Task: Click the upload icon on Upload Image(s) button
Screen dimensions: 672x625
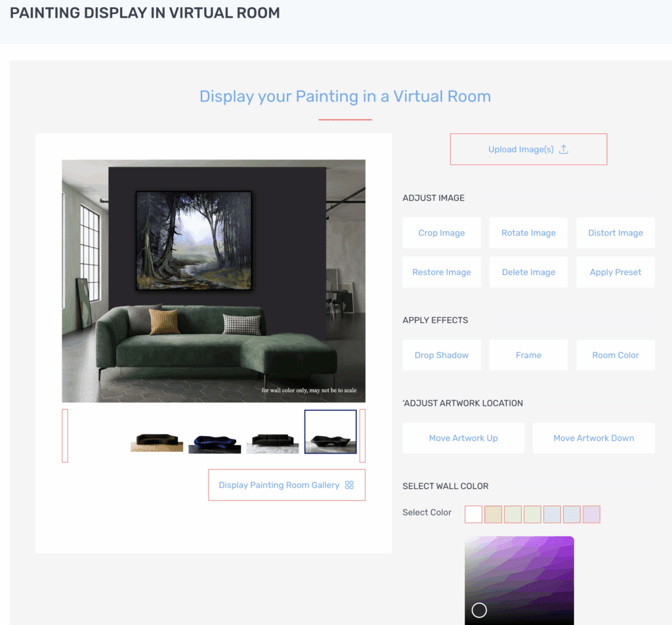Action: 563,149
